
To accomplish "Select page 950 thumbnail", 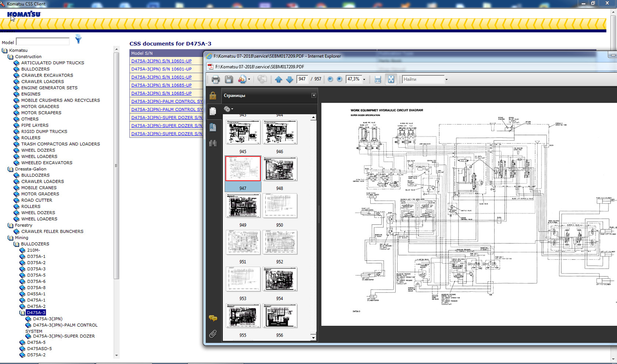I will (x=280, y=206).
